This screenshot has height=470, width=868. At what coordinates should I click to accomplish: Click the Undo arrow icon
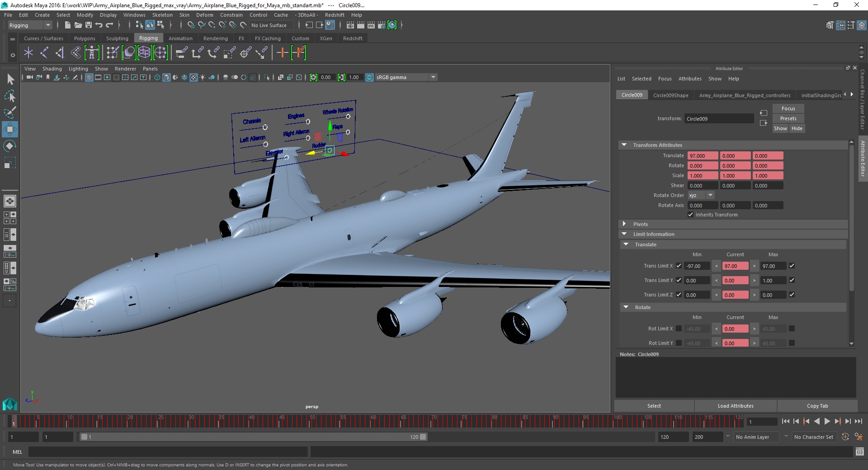coord(99,25)
